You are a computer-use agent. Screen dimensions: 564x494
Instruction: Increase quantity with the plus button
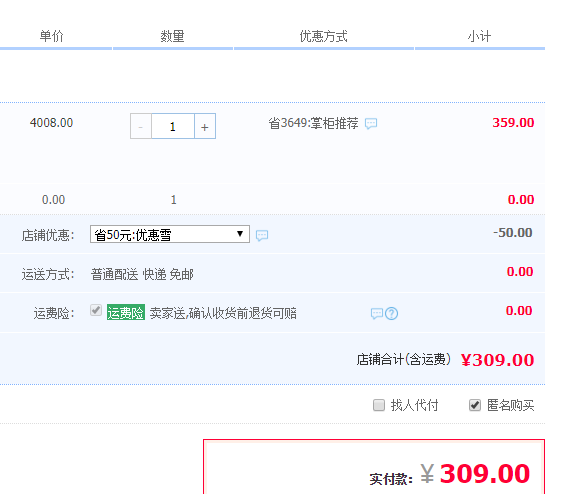click(205, 126)
